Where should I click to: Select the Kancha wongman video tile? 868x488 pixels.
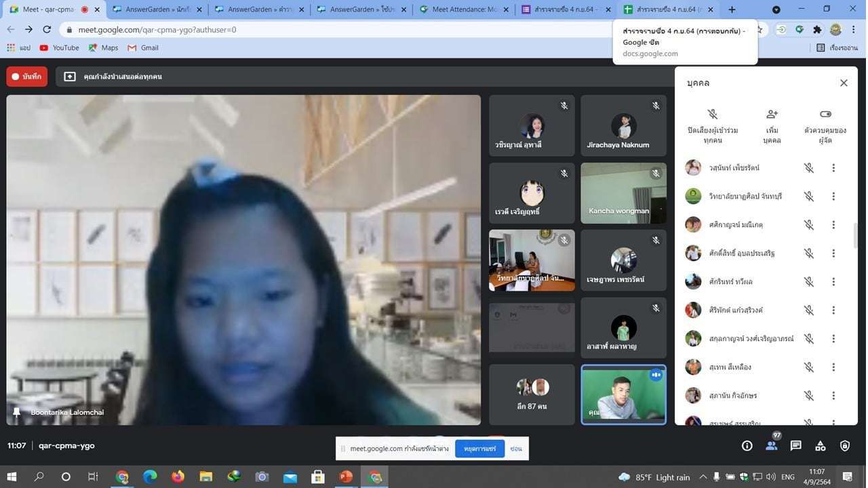coord(623,193)
